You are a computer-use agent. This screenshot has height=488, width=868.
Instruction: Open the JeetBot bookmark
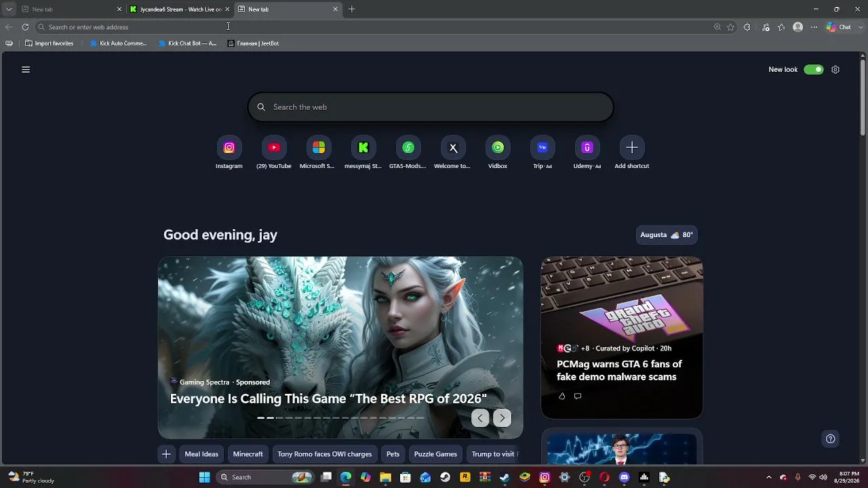253,43
